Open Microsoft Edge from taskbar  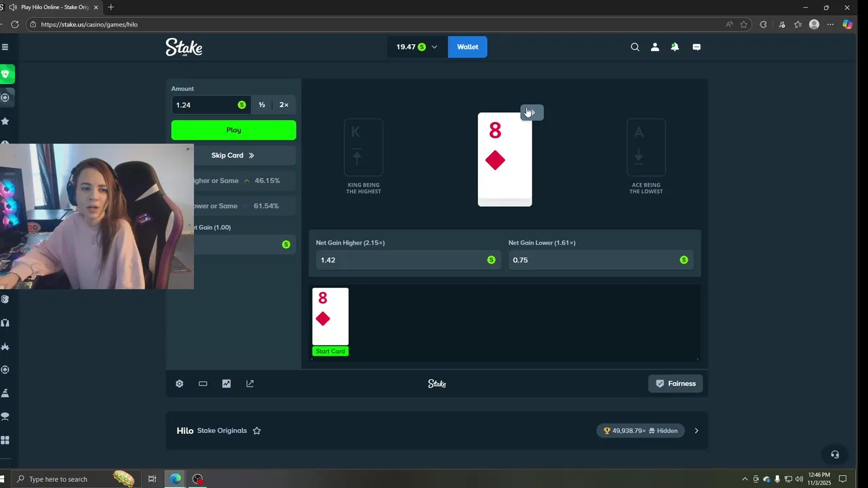[x=175, y=479]
